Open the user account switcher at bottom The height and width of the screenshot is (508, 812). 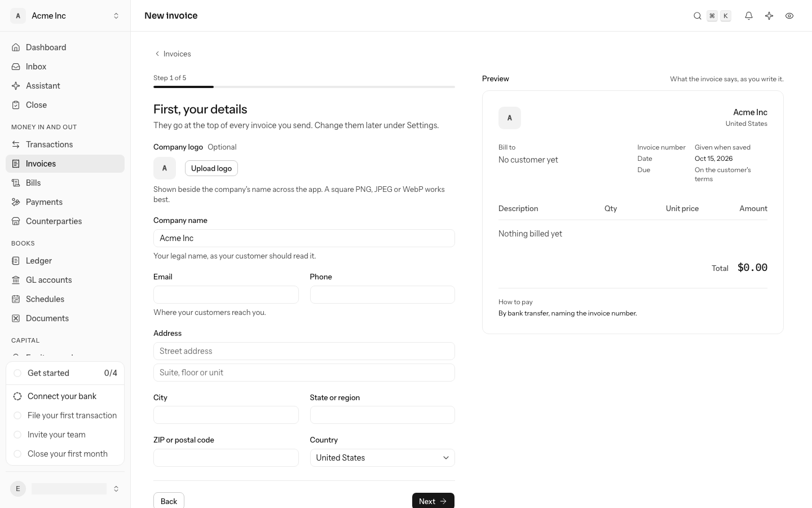point(65,489)
